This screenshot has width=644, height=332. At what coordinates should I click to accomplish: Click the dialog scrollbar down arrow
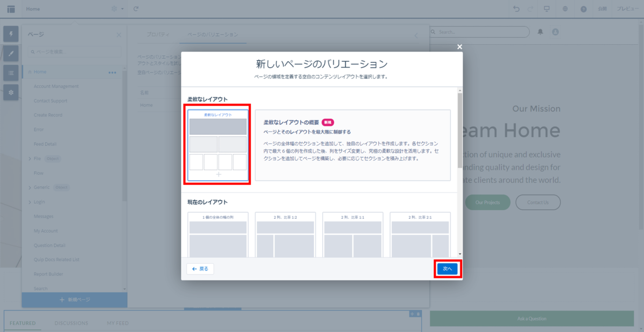[x=459, y=254]
